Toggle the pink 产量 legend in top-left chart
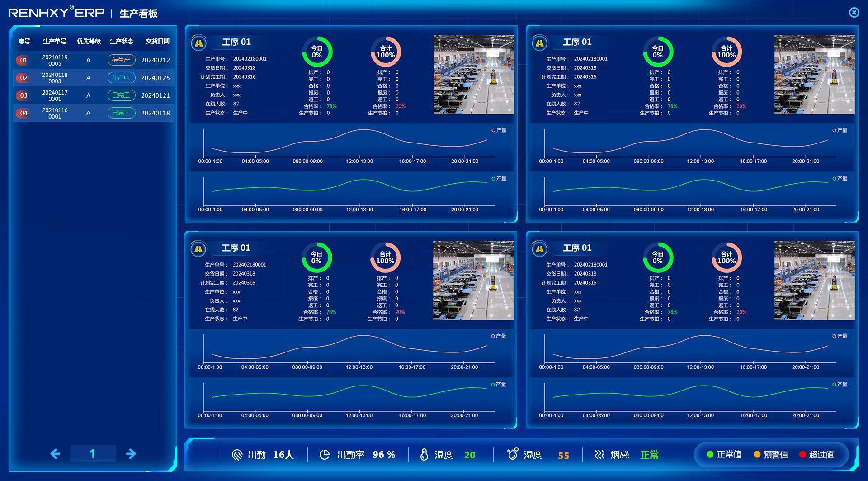868x481 pixels. pos(499,130)
